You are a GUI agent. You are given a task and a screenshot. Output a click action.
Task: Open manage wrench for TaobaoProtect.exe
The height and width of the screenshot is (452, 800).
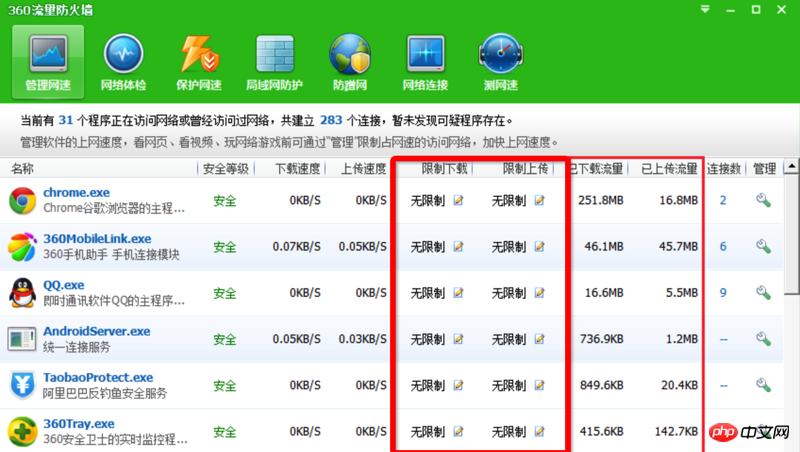pos(763,385)
